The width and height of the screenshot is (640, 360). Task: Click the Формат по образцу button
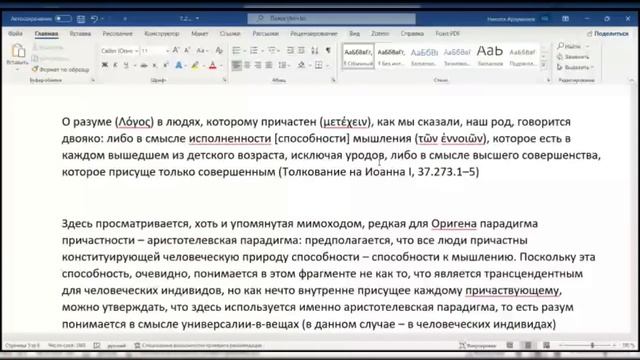[x=60, y=69]
